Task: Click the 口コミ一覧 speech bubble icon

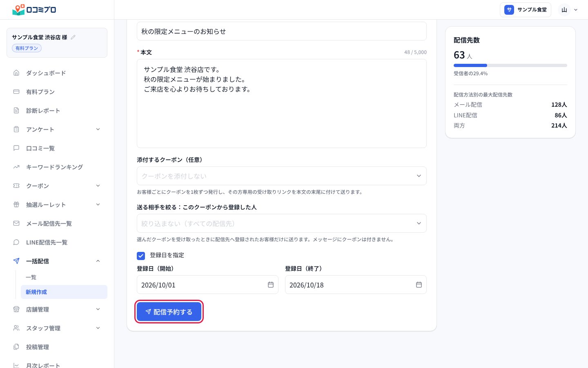Action: click(x=16, y=148)
